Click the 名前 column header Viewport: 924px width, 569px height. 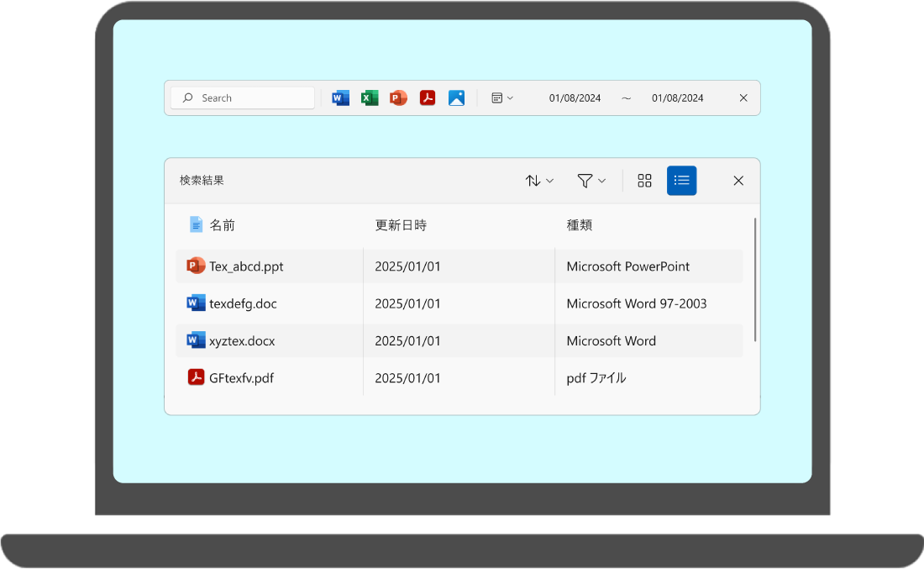pyautogui.click(x=222, y=225)
